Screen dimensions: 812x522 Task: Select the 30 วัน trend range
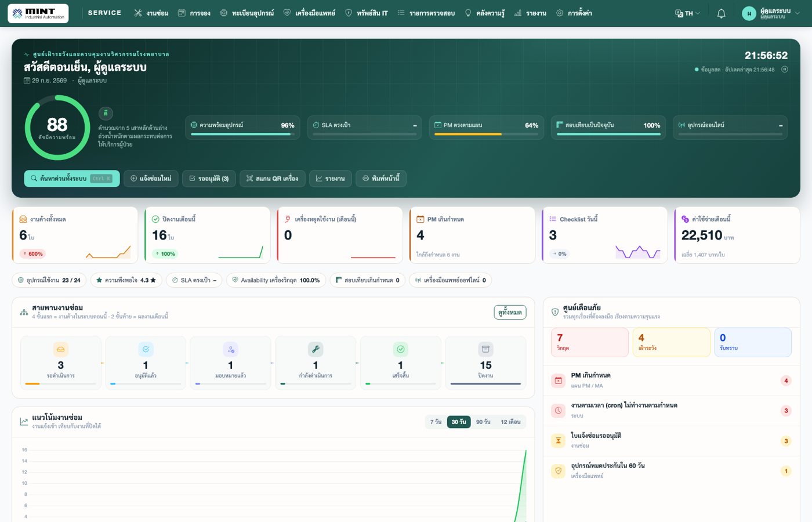[x=459, y=422]
